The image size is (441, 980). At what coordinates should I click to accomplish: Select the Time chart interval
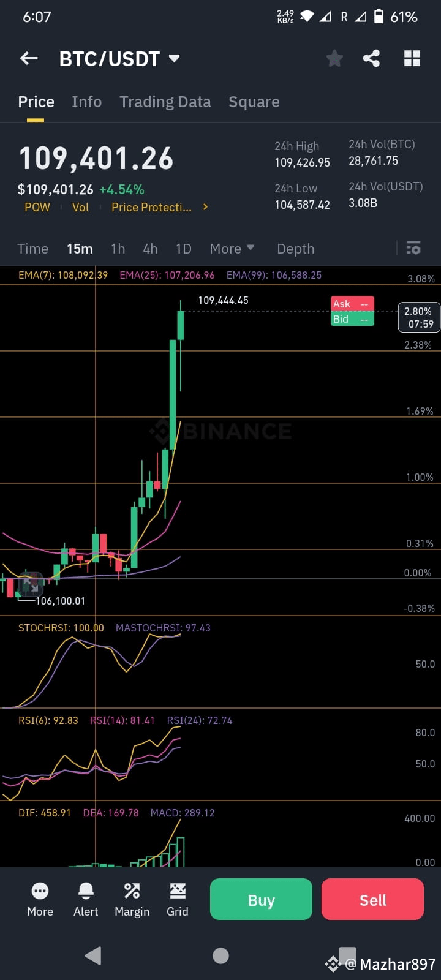pyautogui.click(x=32, y=249)
